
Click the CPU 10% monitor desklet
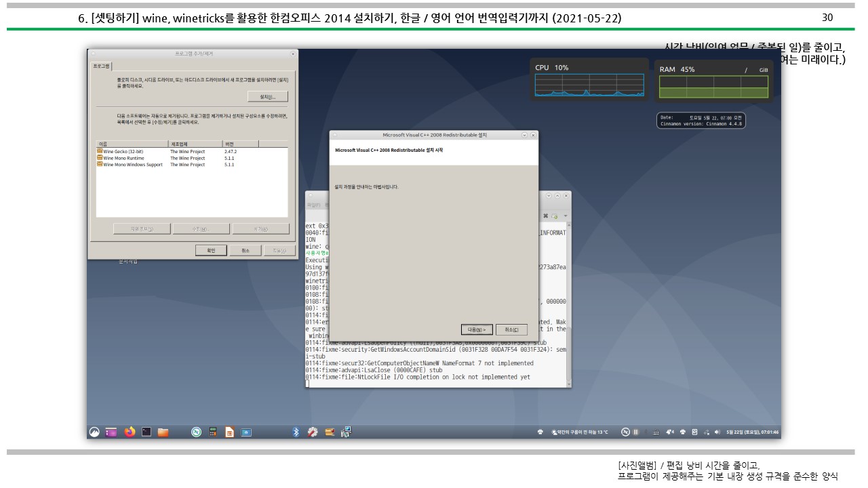(589, 79)
